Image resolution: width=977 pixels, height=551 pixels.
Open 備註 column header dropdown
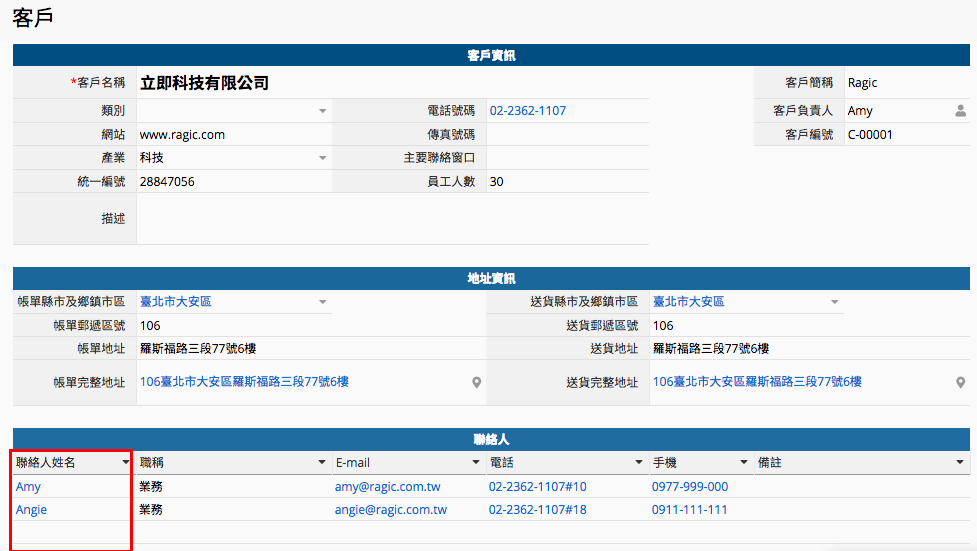(960, 463)
